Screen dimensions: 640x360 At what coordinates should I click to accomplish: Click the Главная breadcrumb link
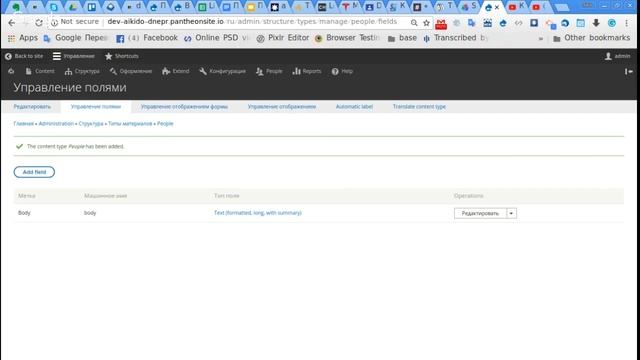[23, 124]
